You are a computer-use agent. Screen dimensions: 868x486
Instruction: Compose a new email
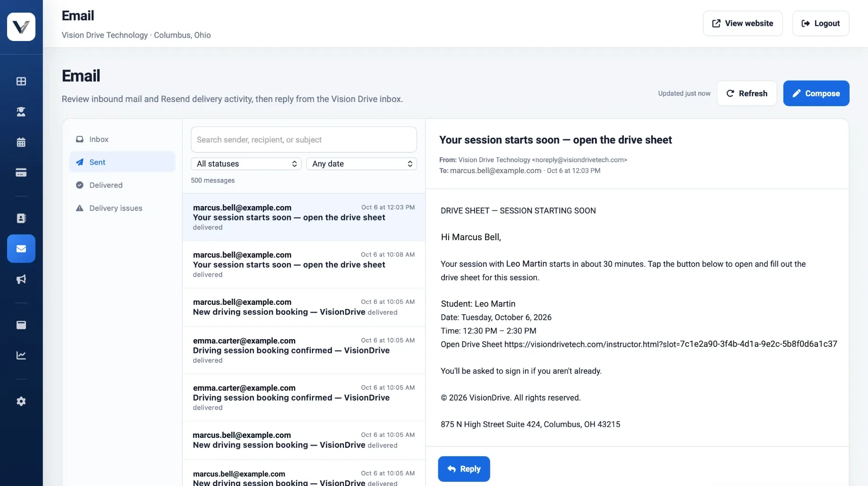[816, 93]
